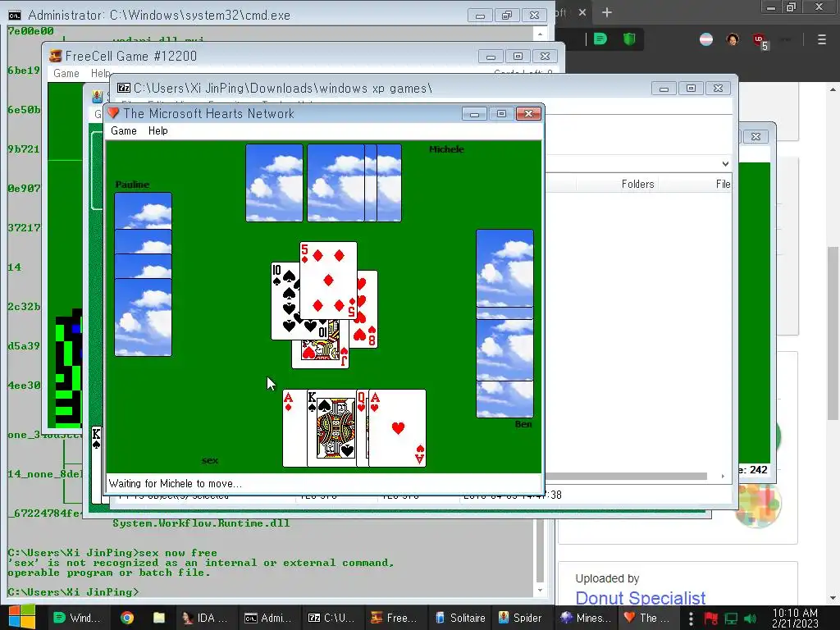Click the FreeCell window title icon
Screen dimensions: 840x630
coord(55,56)
